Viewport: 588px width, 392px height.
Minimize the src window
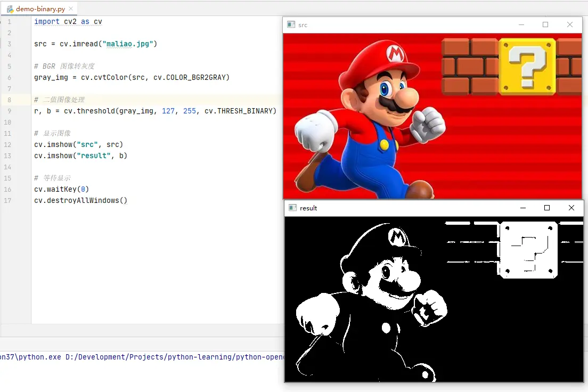521,24
